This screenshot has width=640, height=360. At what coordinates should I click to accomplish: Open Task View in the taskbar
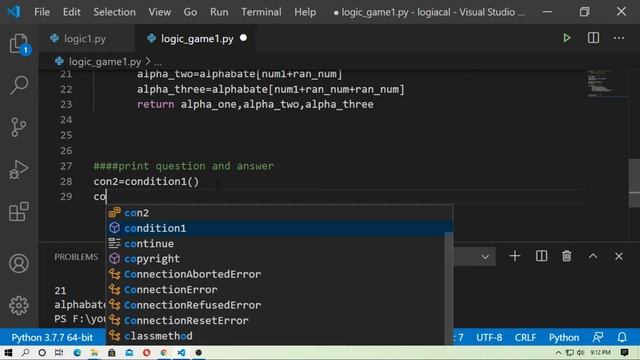click(x=59, y=353)
